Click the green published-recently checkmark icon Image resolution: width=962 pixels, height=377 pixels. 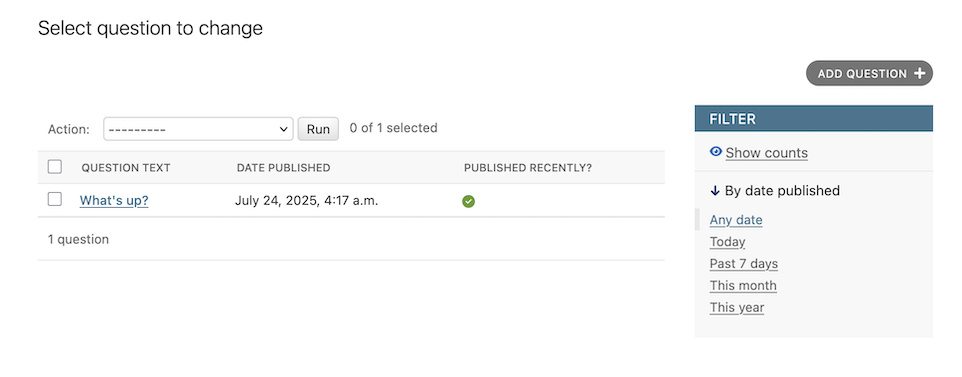[x=468, y=201]
